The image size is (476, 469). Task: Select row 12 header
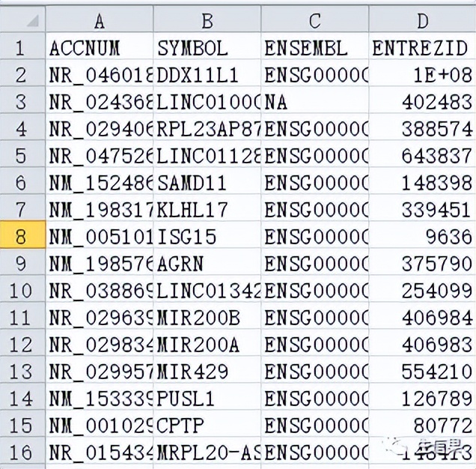click(x=22, y=343)
